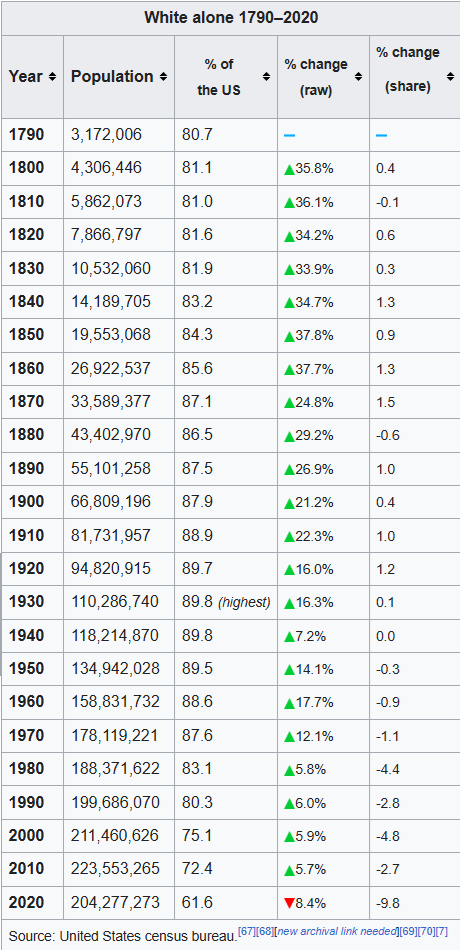This screenshot has width=460, height=950.
Task: Sort table by Year column arrows
Action: (x=53, y=77)
